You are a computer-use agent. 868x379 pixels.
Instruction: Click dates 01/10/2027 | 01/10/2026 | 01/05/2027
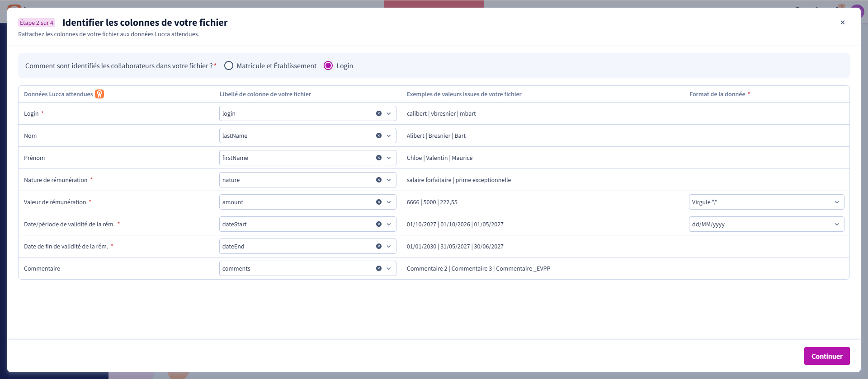point(455,224)
